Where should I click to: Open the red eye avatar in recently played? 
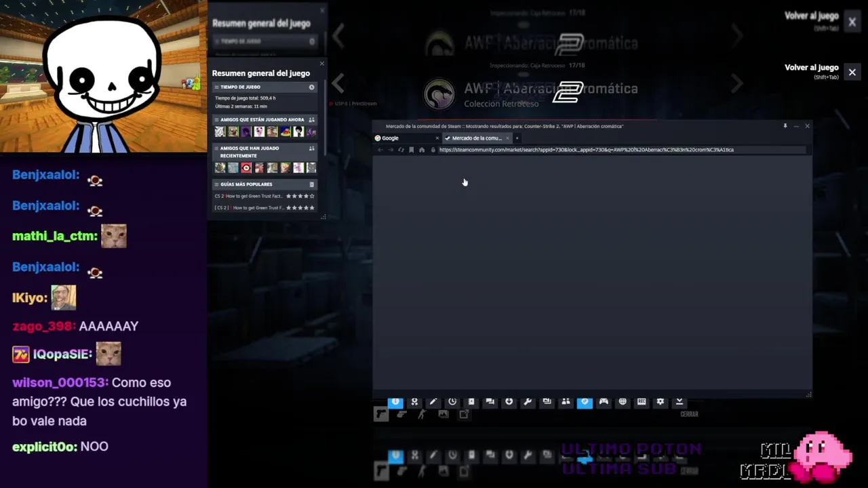click(246, 167)
